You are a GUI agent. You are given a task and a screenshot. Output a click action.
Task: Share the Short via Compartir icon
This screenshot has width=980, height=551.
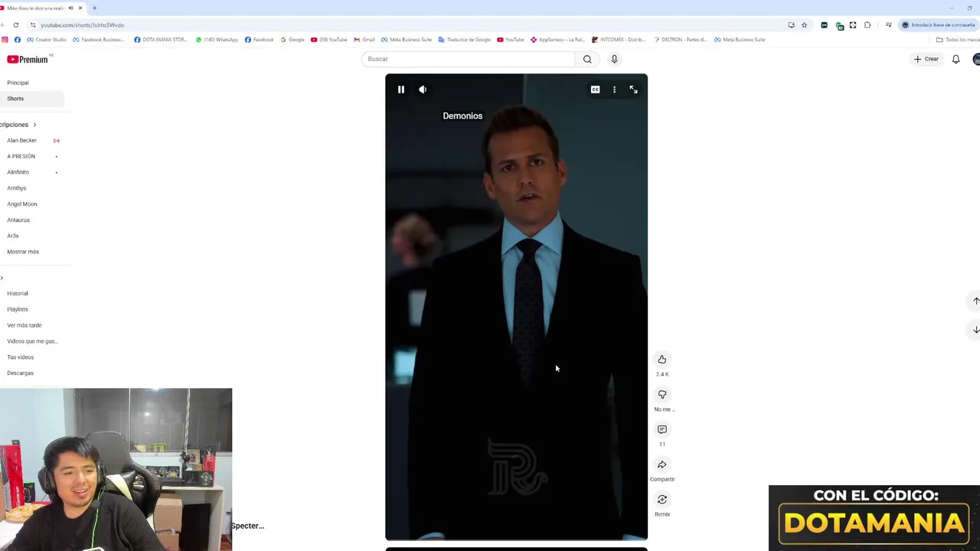[x=662, y=465]
